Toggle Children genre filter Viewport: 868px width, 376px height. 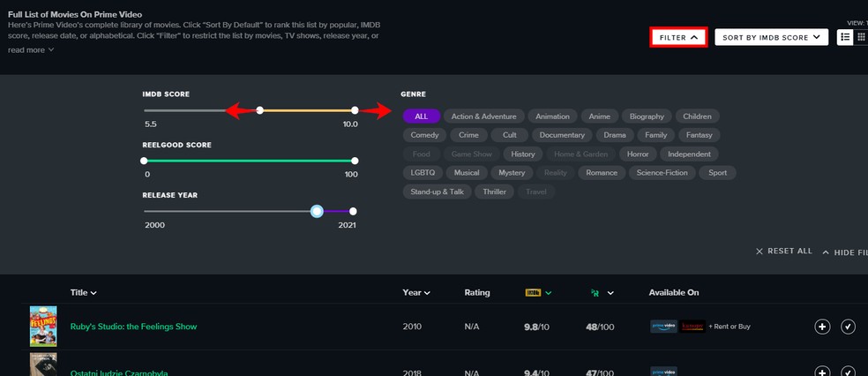point(698,117)
